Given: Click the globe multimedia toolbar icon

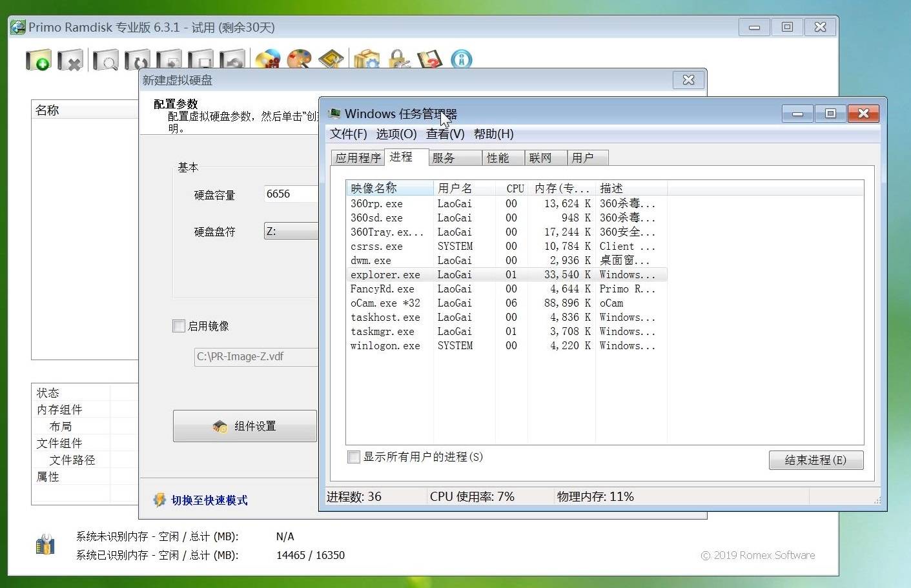Looking at the screenshot, I should point(267,59).
